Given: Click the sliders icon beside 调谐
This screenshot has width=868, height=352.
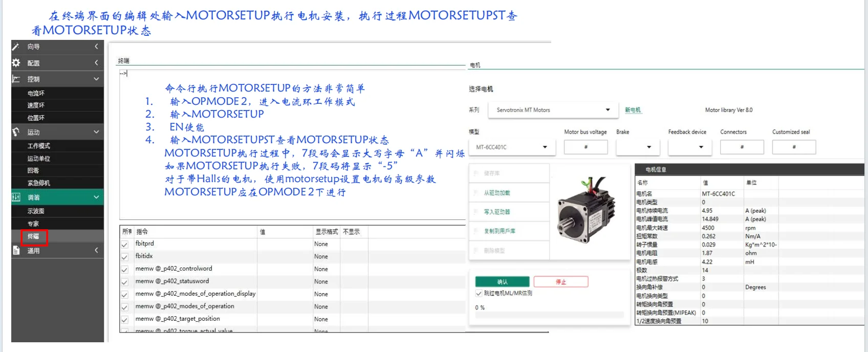Looking at the screenshot, I should tap(16, 197).
